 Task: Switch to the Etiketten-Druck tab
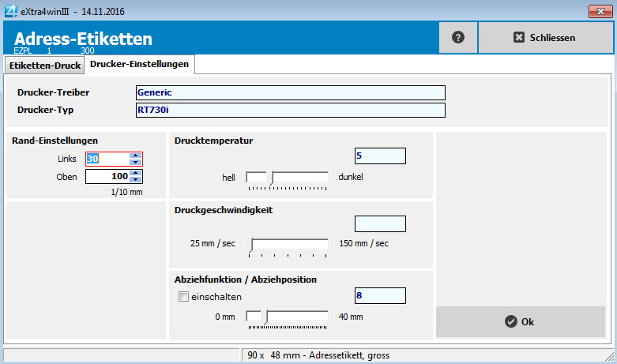44,65
